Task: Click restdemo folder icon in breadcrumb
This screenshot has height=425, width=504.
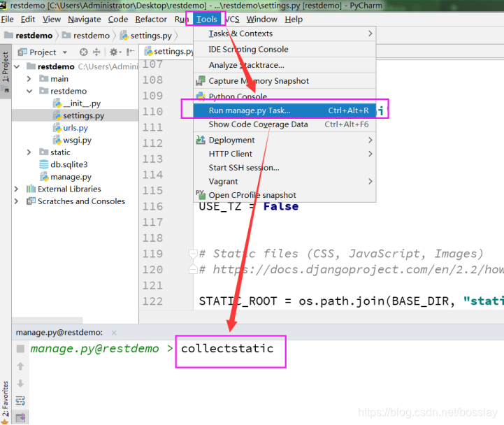Action: click(66, 36)
